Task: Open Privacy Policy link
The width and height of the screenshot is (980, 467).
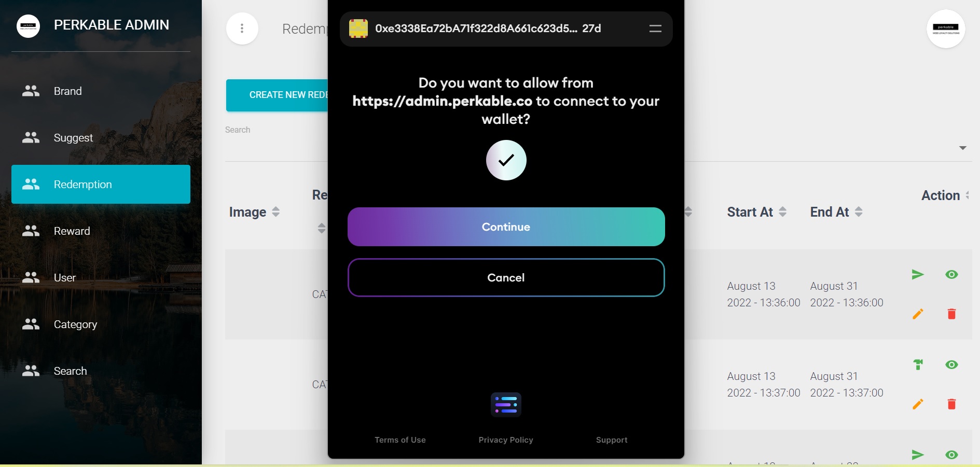Action: 506,440
